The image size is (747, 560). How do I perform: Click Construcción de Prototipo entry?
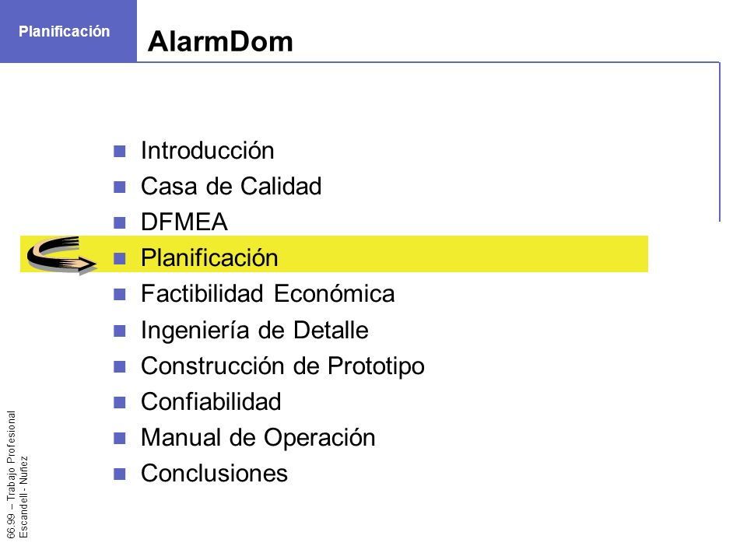coord(282,366)
